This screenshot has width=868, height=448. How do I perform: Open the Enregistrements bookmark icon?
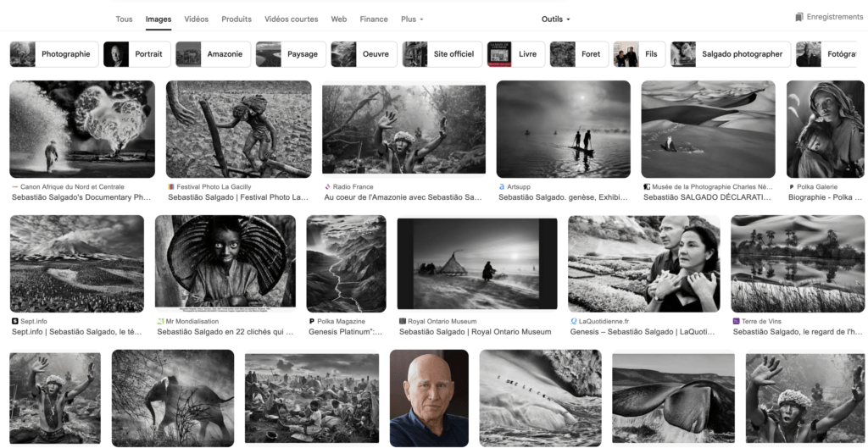pyautogui.click(x=798, y=17)
